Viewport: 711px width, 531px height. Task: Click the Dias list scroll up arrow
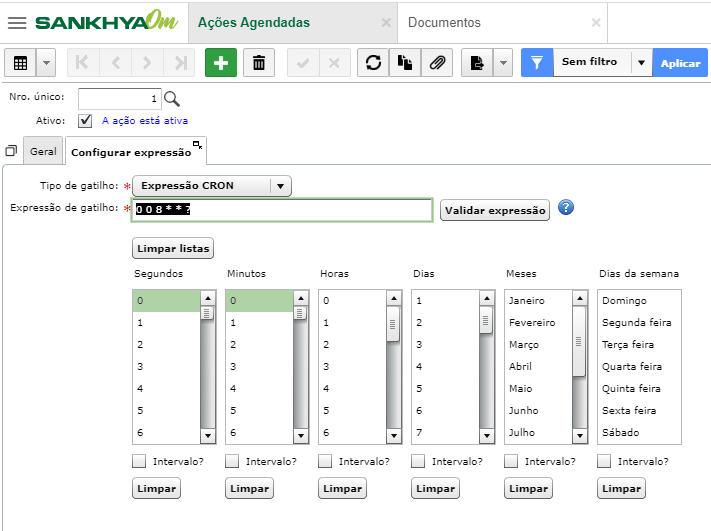coord(487,298)
